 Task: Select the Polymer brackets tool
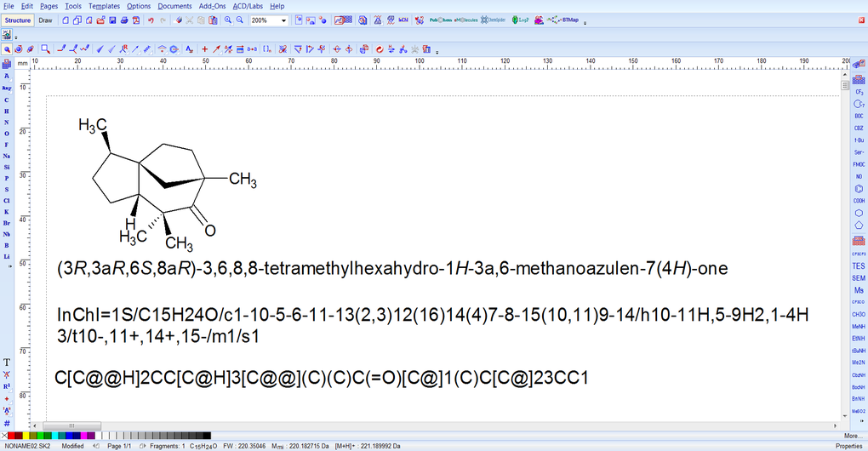tap(267, 49)
